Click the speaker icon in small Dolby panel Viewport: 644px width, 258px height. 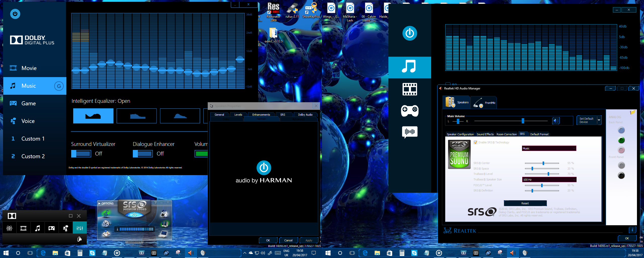[x=79, y=239]
